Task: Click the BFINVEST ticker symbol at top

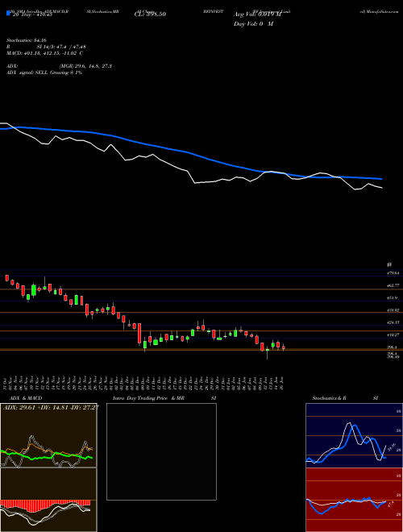Action: click(214, 11)
